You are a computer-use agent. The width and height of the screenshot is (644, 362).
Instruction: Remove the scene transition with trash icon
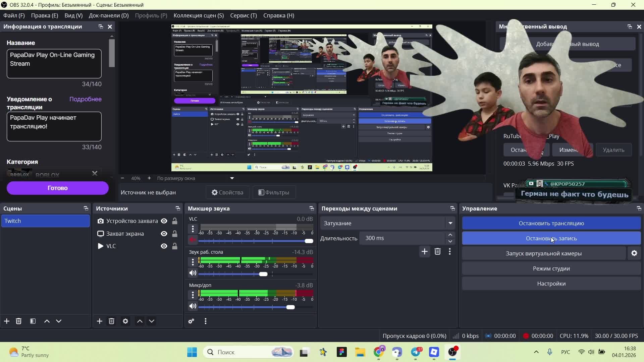pyautogui.click(x=437, y=251)
